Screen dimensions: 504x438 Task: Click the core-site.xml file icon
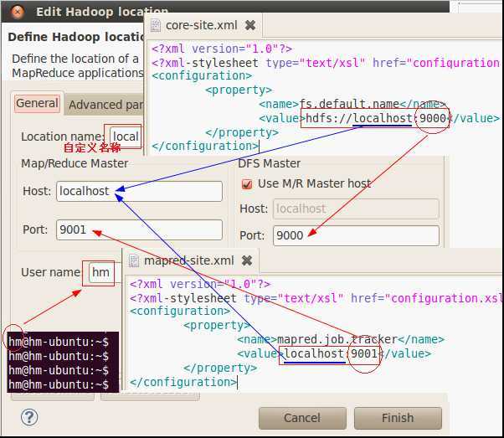tap(156, 25)
